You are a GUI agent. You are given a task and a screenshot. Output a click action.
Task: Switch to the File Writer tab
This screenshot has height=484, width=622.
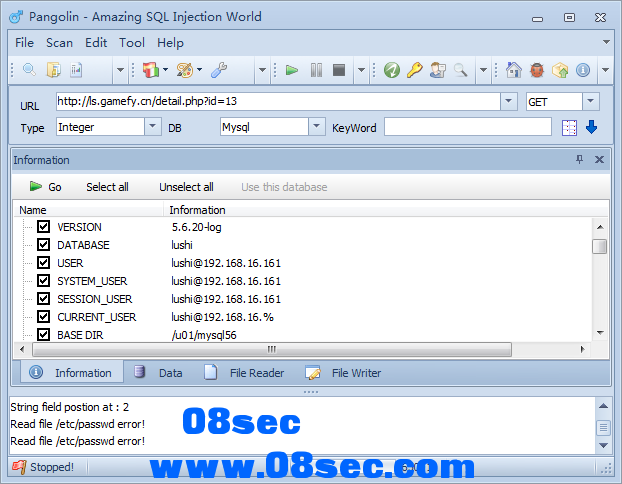[343, 373]
